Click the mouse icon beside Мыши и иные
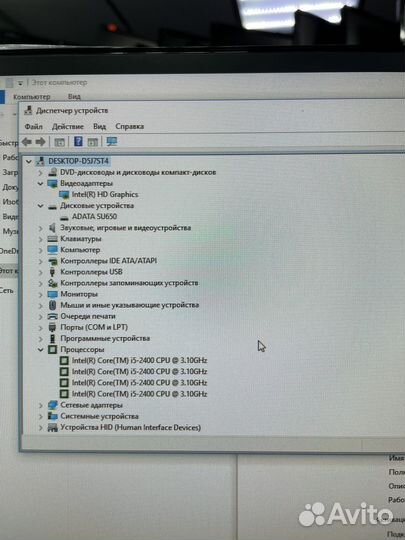405x540 pixels. click(x=52, y=305)
